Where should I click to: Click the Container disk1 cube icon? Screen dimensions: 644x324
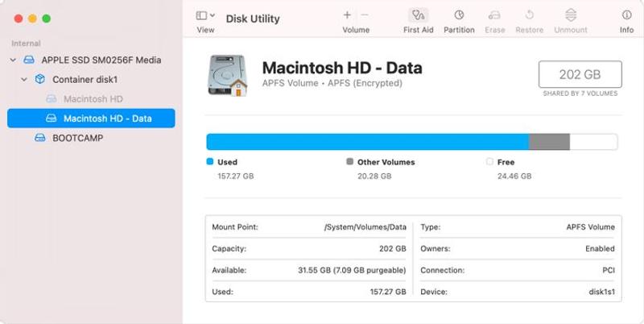point(39,79)
